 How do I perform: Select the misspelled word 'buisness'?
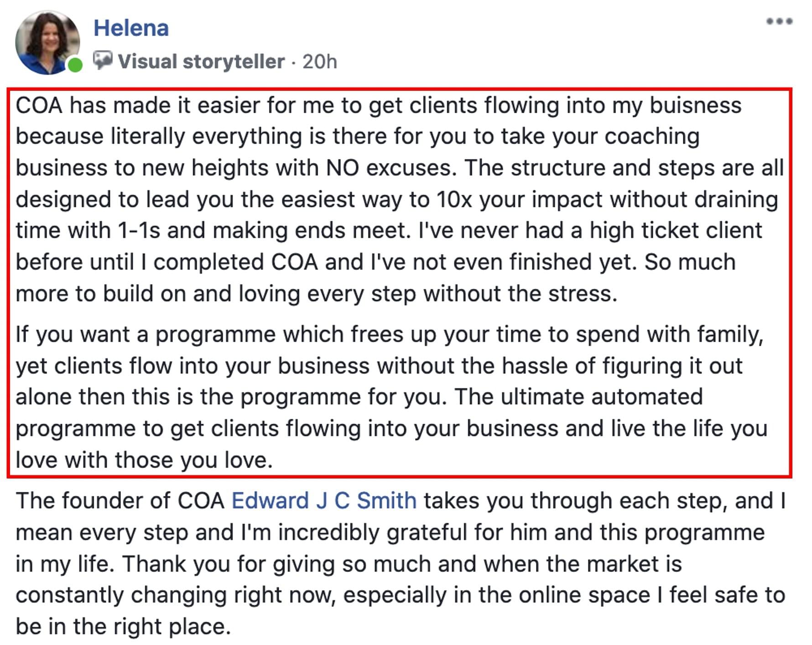coord(696,105)
